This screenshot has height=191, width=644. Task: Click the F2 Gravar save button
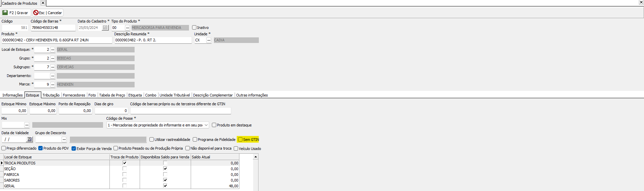16,13
